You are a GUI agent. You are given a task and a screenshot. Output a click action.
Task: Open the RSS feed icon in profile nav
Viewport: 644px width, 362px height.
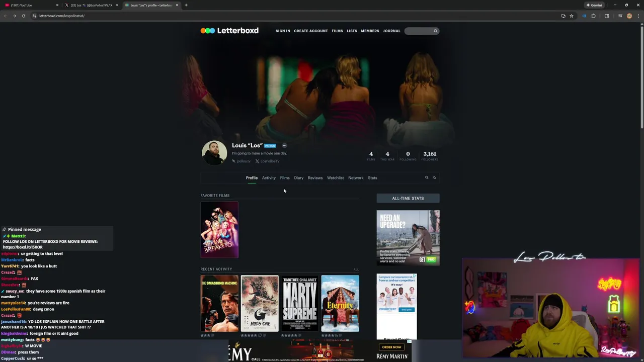click(434, 177)
